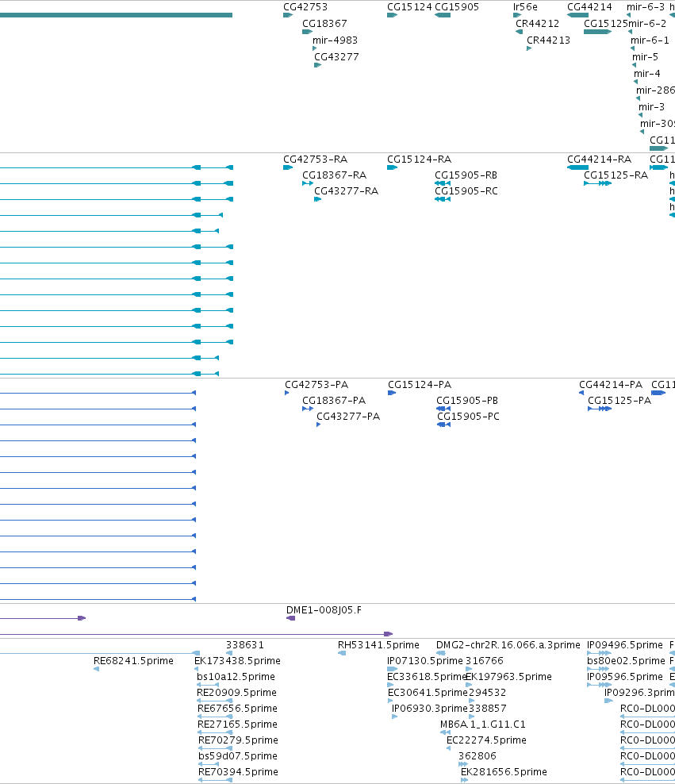The height and width of the screenshot is (784, 675).
Task: Select the IP06930.3prime EST label
Action: point(430,709)
